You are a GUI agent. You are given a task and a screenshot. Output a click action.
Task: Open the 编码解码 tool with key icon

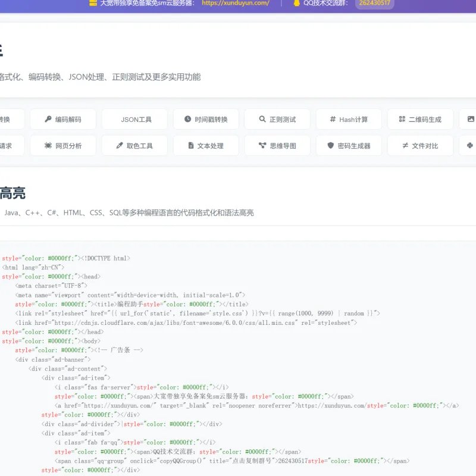pos(63,120)
